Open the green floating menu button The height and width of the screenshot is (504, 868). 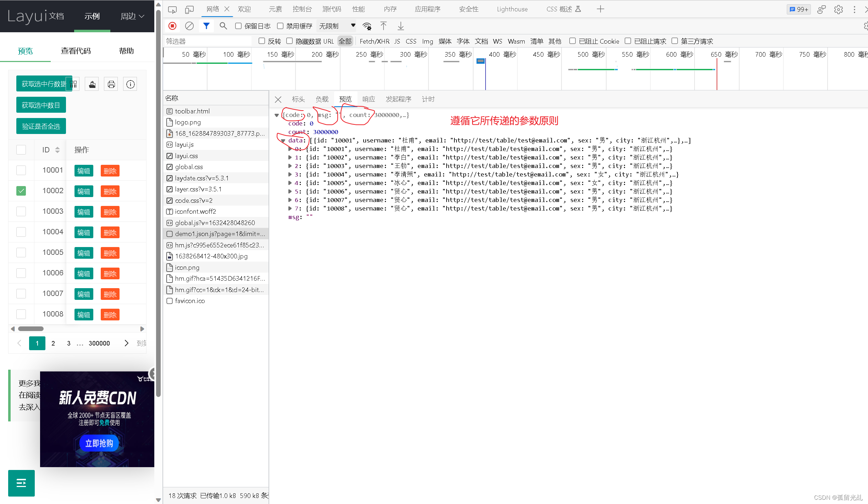point(21,483)
